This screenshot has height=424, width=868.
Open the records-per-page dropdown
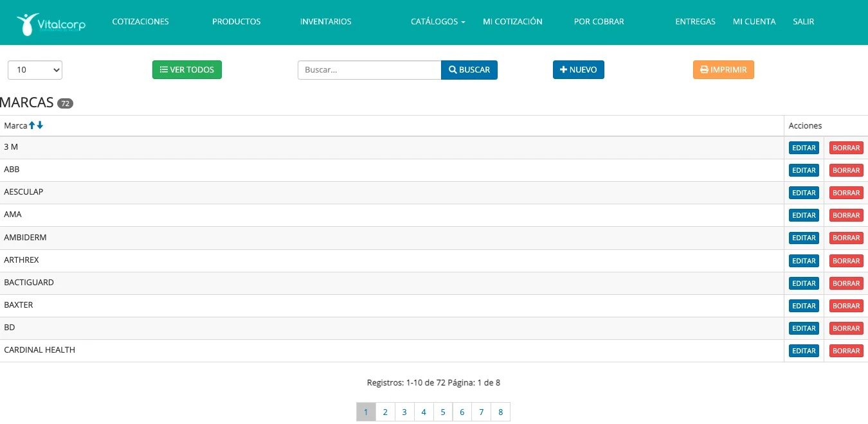tap(35, 70)
